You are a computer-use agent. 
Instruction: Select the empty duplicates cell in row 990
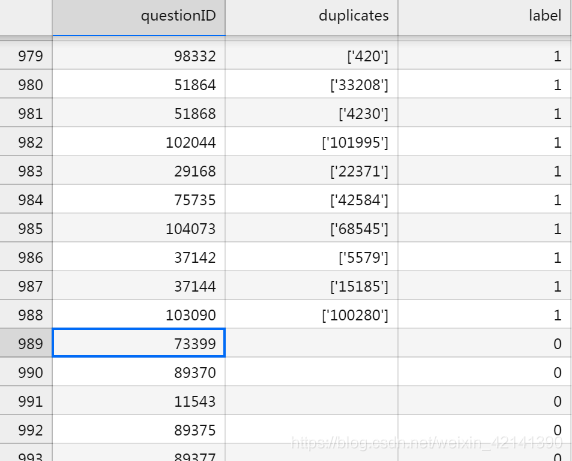pyautogui.click(x=312, y=372)
